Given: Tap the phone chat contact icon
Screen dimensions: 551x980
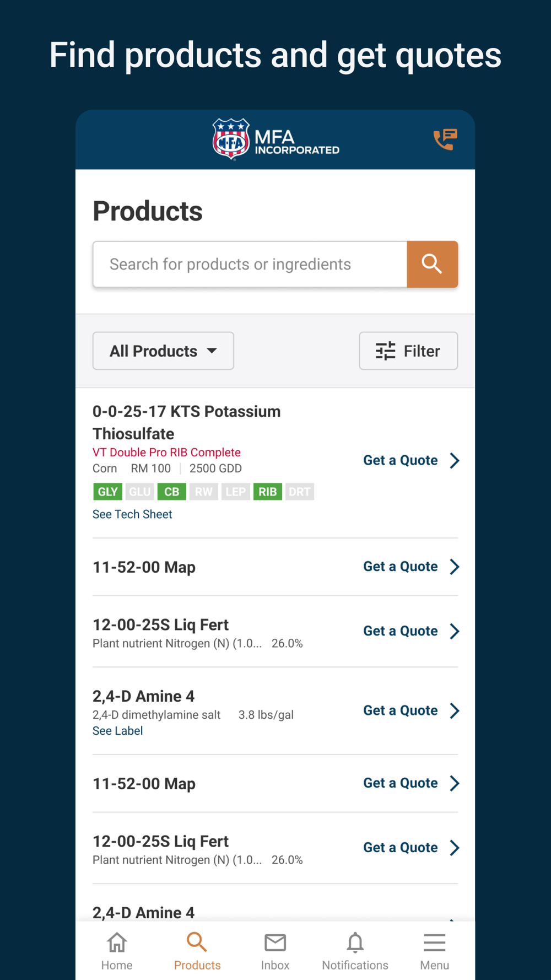Looking at the screenshot, I should [x=445, y=139].
